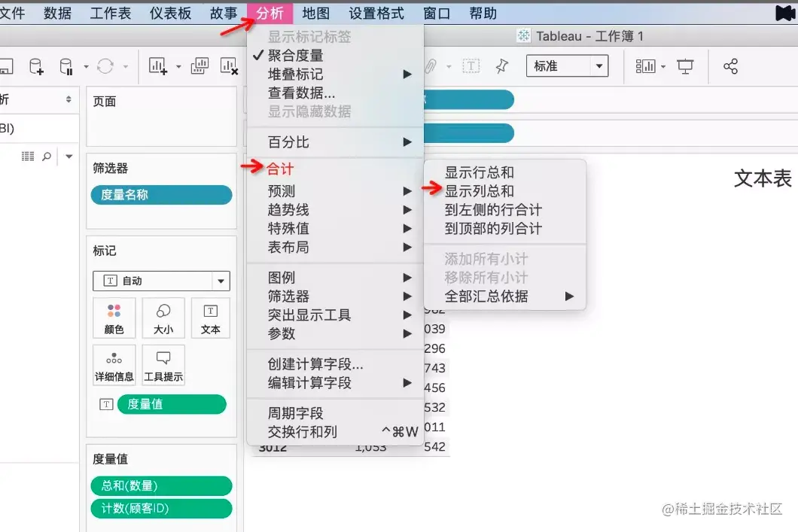Viewport: 798px width, 532px height.
Task: Toggle the 聚合度量 checked menu item
Action: [335, 56]
